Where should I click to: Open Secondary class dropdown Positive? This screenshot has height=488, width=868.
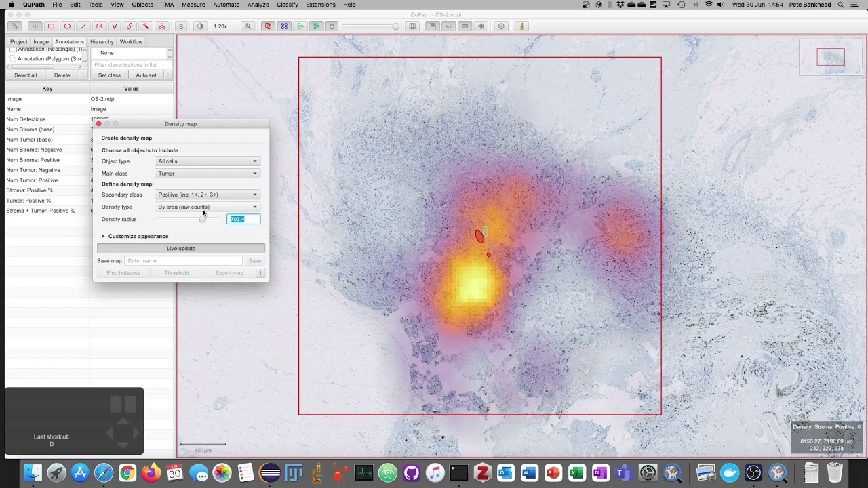click(208, 195)
